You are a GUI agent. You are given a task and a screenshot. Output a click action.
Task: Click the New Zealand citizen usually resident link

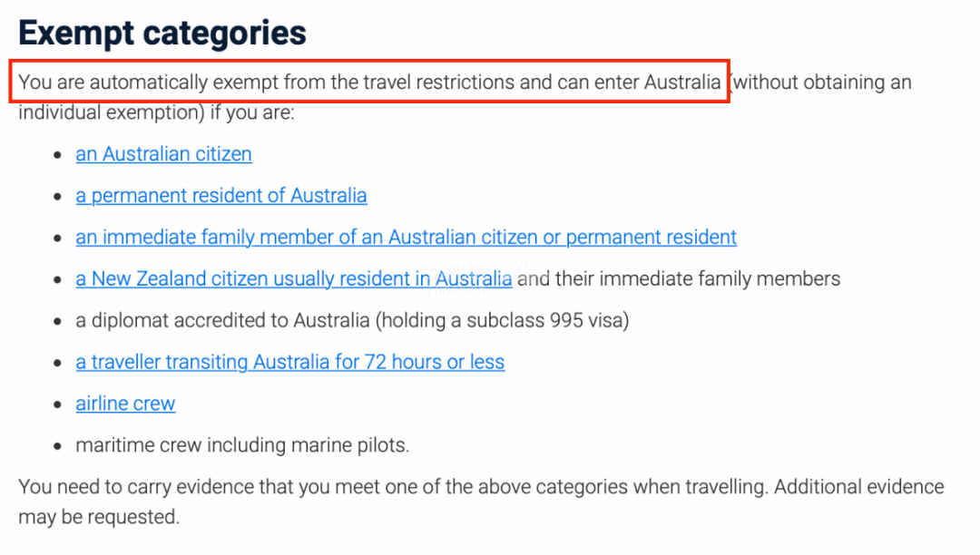coord(293,279)
